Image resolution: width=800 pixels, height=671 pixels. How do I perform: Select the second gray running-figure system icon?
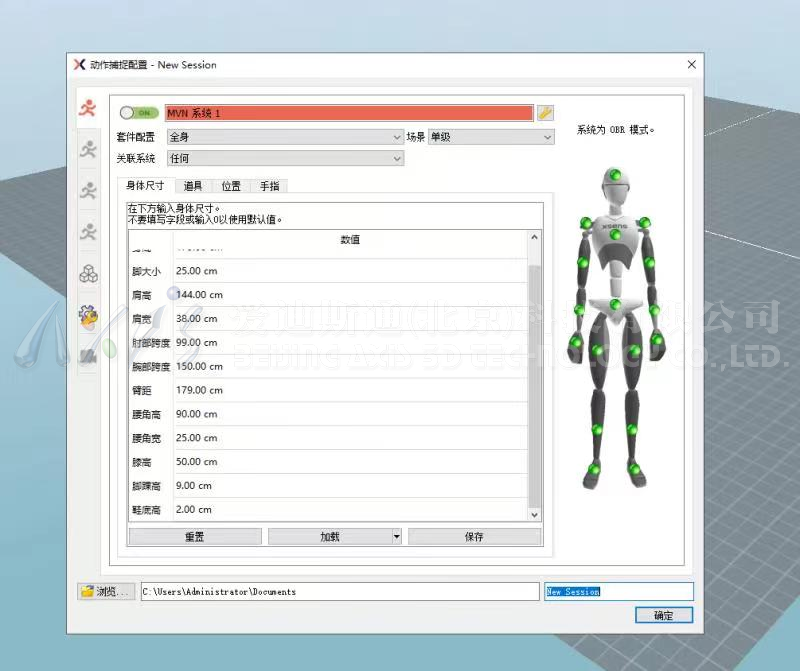[88, 149]
